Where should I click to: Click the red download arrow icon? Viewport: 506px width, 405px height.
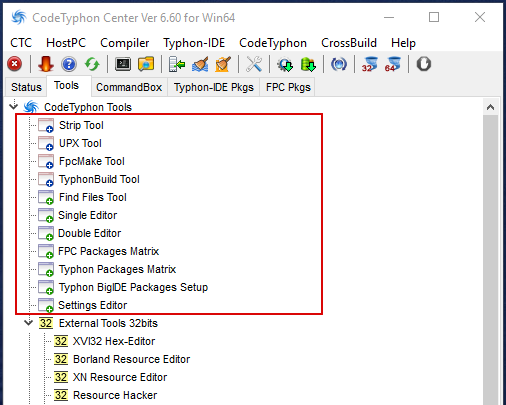46,64
